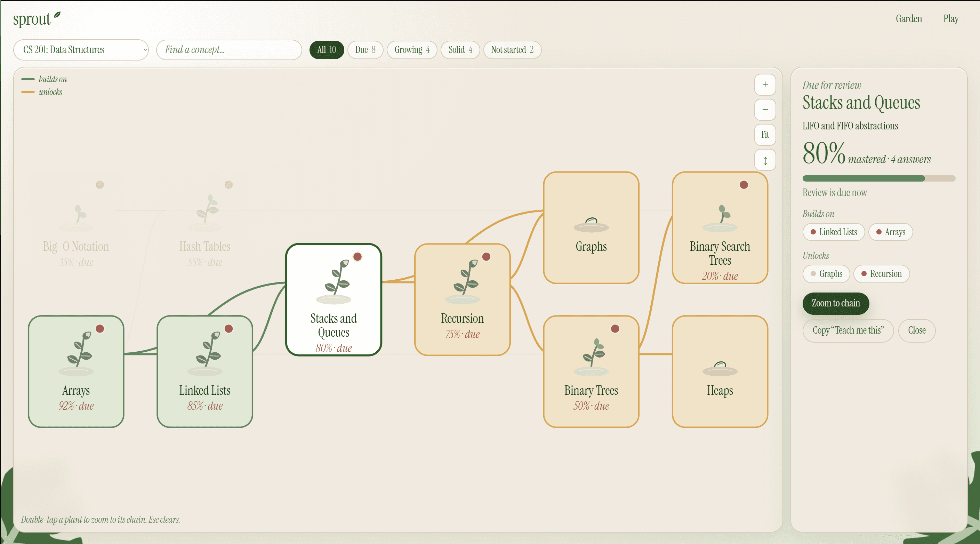This screenshot has width=980, height=544.
Task: Filter by Solid 4 concepts
Action: click(460, 50)
